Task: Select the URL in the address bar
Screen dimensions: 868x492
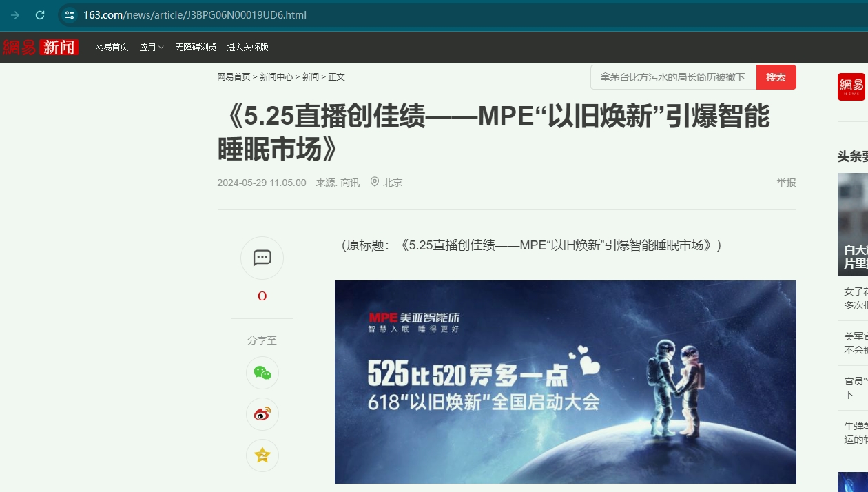Action: [195, 15]
